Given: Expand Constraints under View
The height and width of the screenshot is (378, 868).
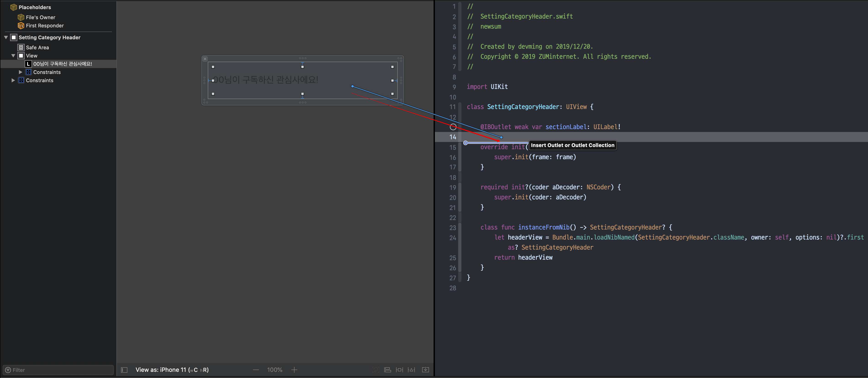Looking at the screenshot, I should pos(21,72).
